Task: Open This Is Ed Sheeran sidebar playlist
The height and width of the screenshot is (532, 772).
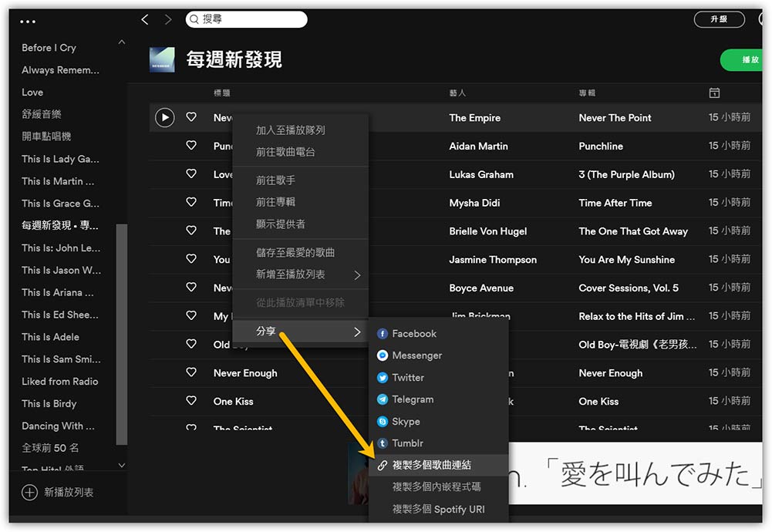Action: 59,315
